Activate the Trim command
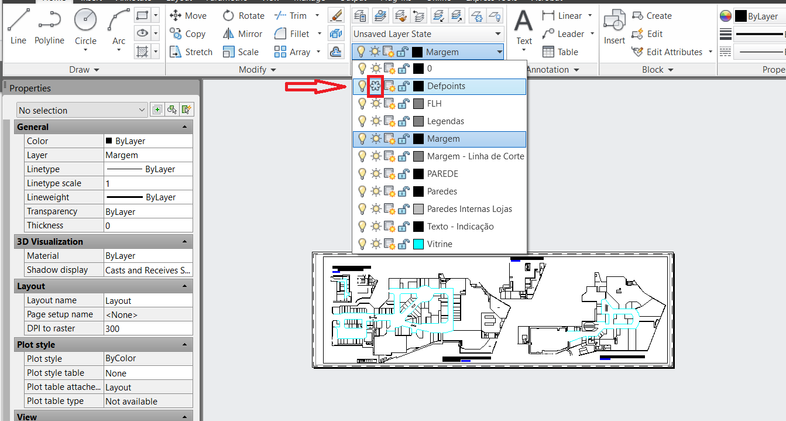Screen dimensions: 786x421 pyautogui.click(x=291, y=16)
